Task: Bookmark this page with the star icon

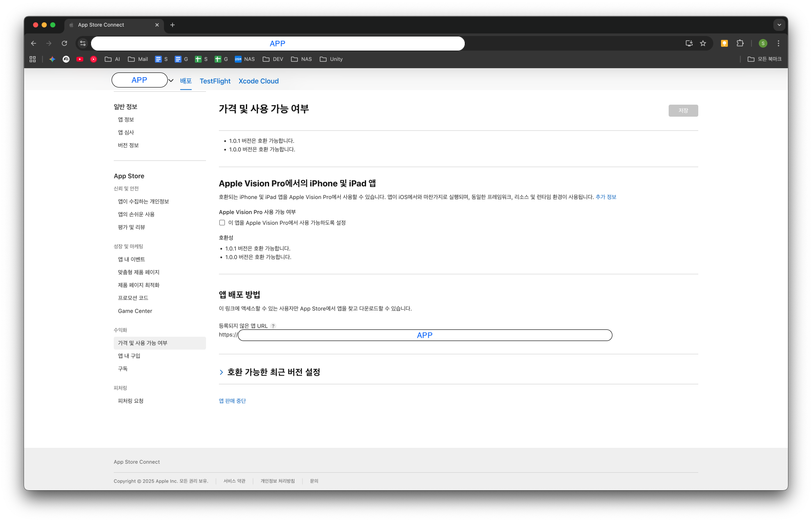Action: pyautogui.click(x=703, y=43)
